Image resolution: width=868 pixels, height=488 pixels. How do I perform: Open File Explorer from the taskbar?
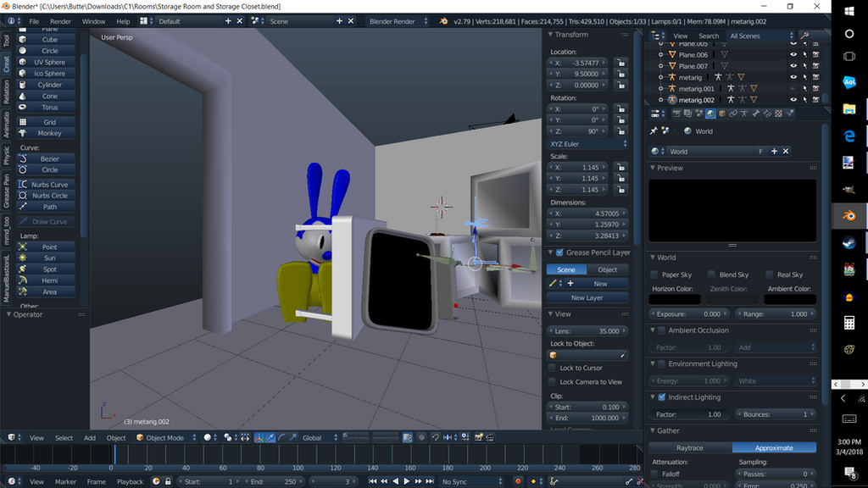pyautogui.click(x=849, y=109)
